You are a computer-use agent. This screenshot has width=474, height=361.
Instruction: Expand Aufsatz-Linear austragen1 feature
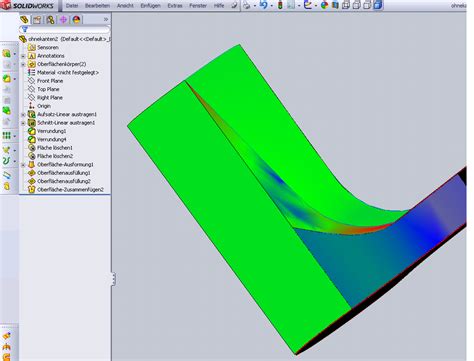click(x=23, y=115)
